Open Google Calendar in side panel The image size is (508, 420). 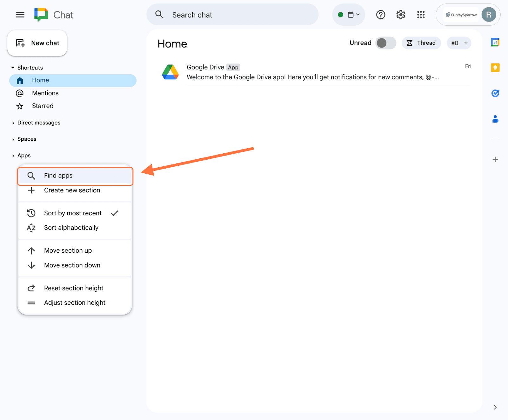pyautogui.click(x=495, y=42)
